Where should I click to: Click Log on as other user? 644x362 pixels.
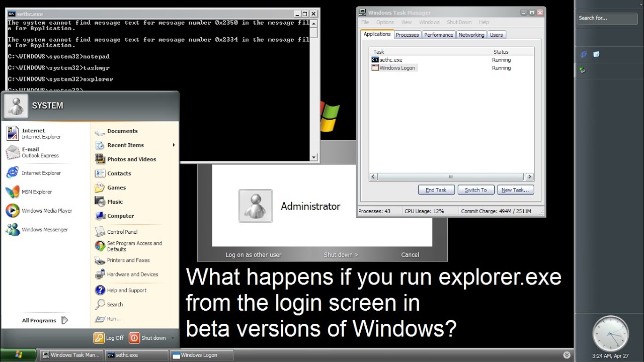pyautogui.click(x=254, y=255)
